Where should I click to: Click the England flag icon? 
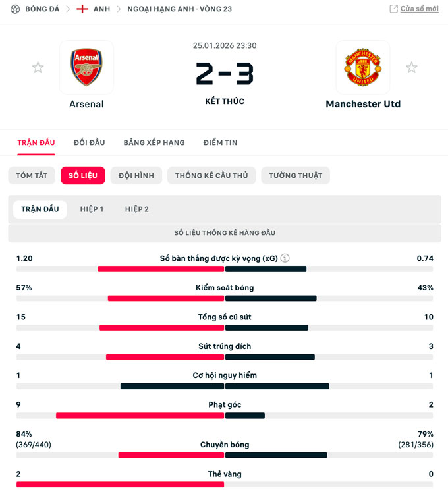tap(82, 9)
